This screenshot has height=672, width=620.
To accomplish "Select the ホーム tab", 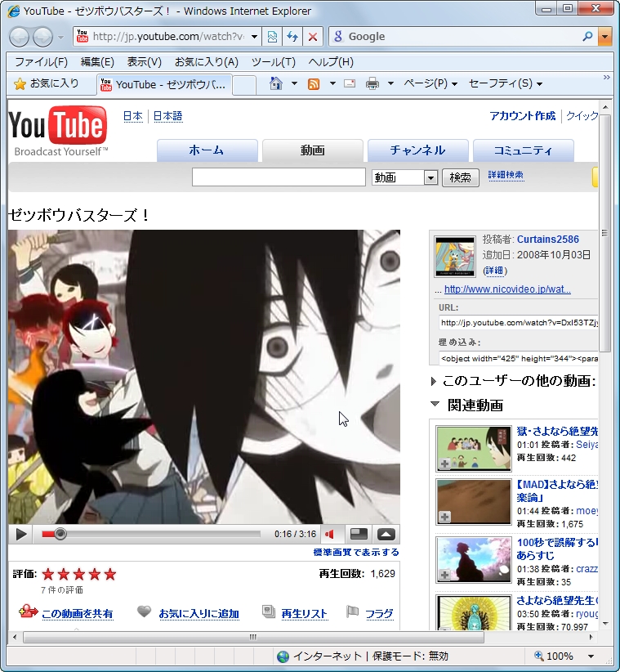I will coord(207,150).
